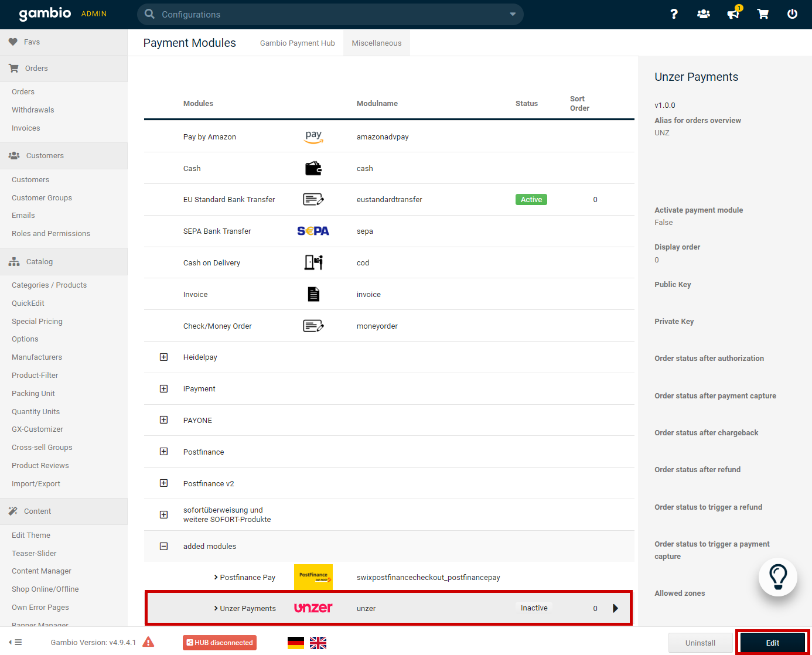The image size is (812, 655).
Task: Open the Favs sidebar section
Action: point(64,42)
